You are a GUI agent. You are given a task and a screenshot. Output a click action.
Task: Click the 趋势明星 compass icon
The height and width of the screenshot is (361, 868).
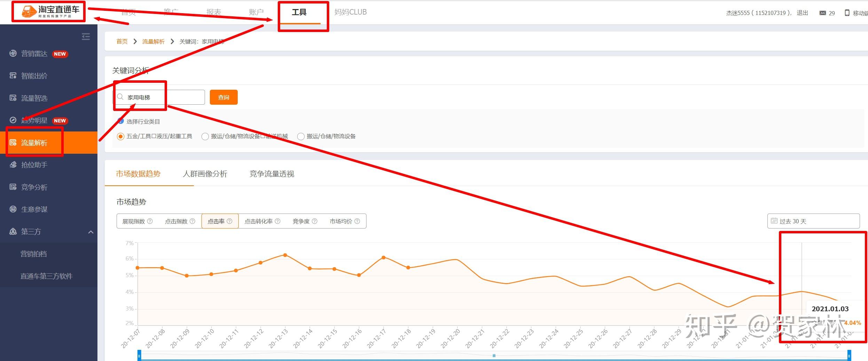click(x=13, y=120)
